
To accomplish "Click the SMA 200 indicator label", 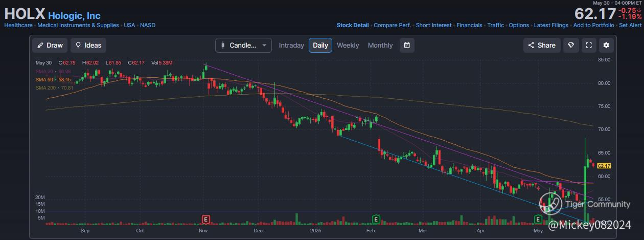I will [x=54, y=88].
